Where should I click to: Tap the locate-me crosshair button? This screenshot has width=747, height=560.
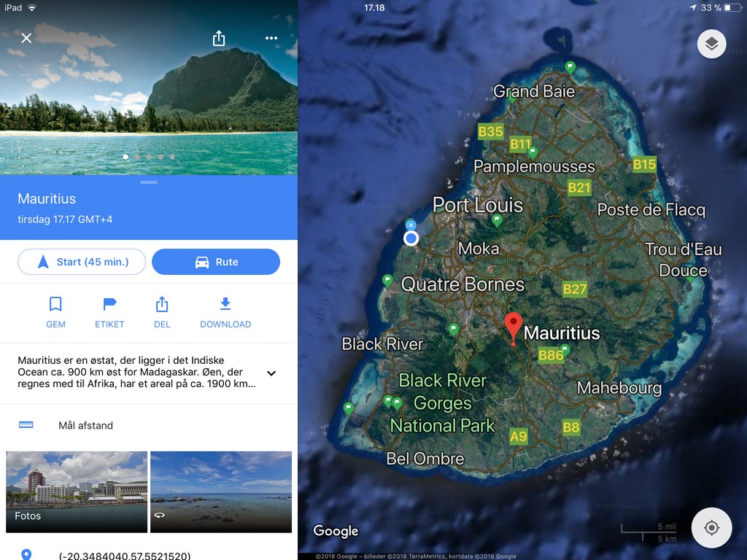[711, 528]
